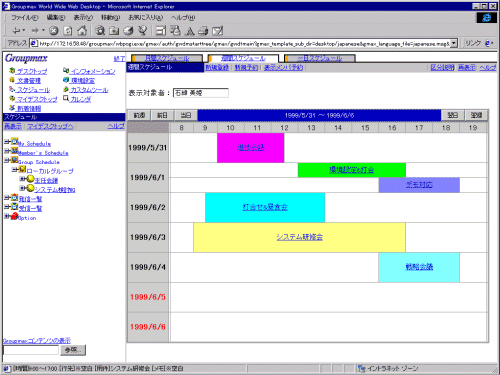Image resolution: width=500 pixels, height=375 pixels.
Task: Open the ヘルプ menu in menu bar
Action: point(183,17)
